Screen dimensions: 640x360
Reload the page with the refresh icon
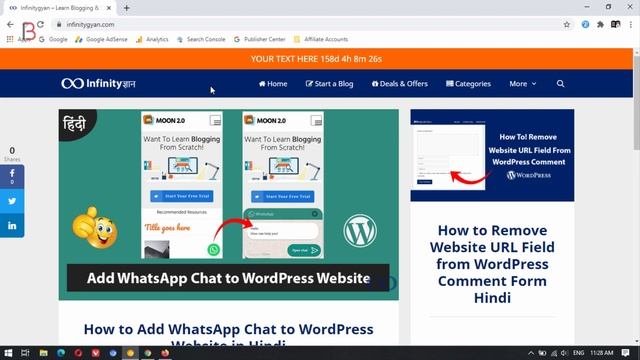click(40, 24)
